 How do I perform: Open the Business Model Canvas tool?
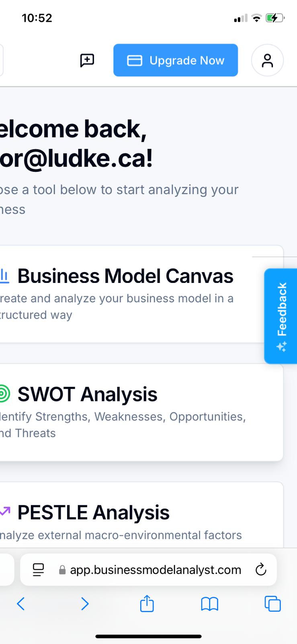pos(125,276)
